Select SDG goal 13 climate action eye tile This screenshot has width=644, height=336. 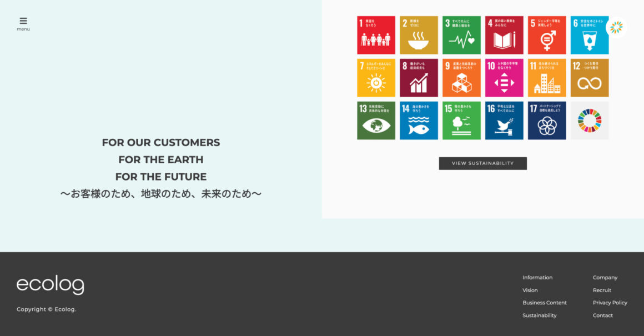point(376,121)
